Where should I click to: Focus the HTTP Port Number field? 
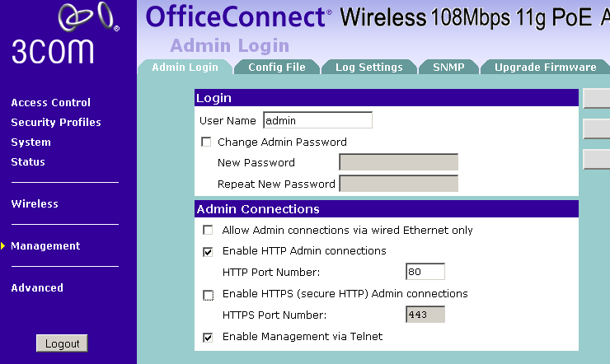(x=425, y=272)
